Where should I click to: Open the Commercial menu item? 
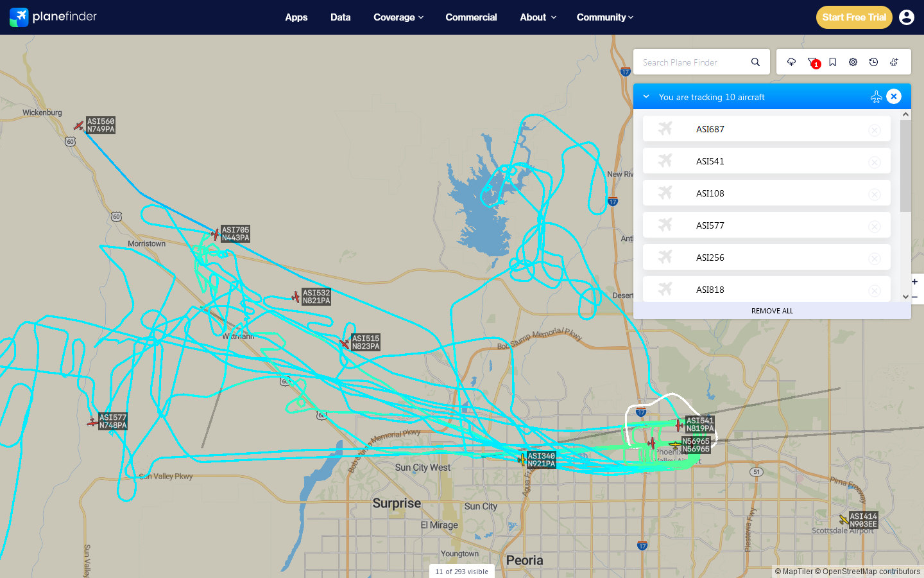[x=471, y=17]
